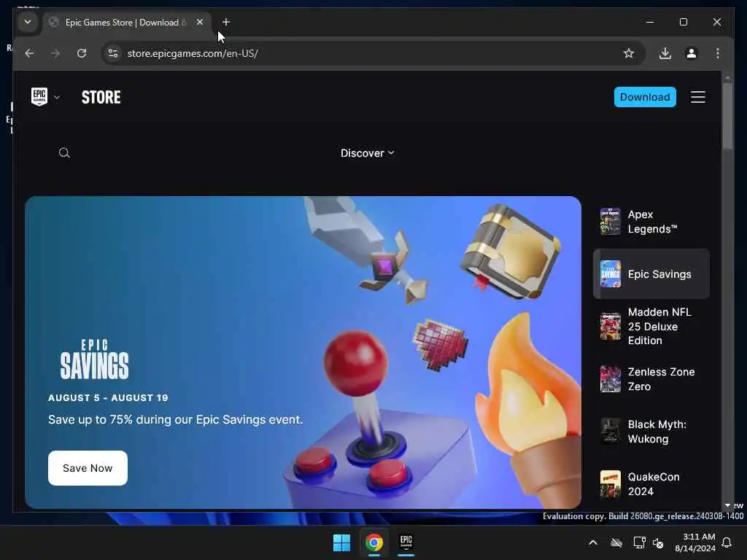Select Epic Savings carousel entry
Screen dimensions: 747x560
coord(651,274)
